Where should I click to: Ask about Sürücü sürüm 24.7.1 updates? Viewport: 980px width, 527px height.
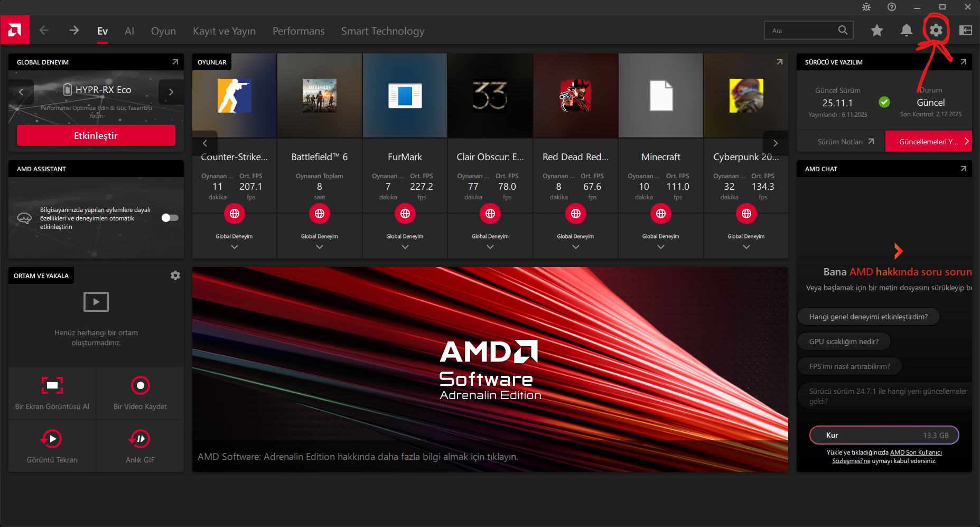(x=885, y=396)
